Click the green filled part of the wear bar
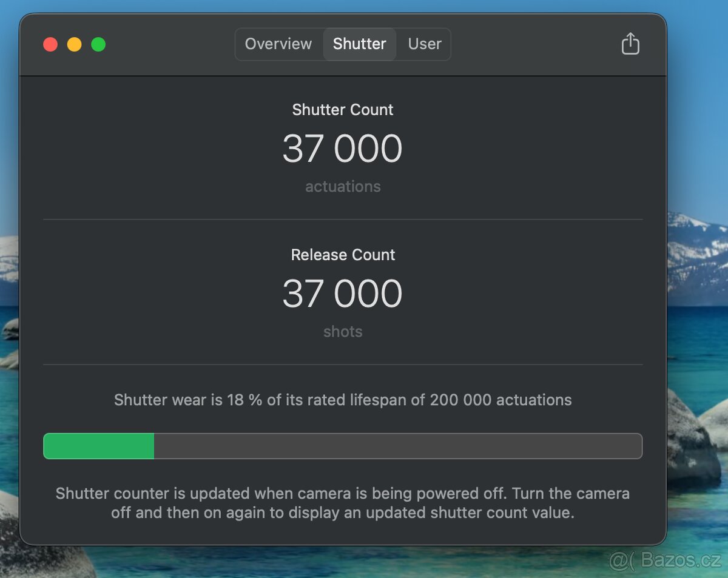Screen dimensions: 728x578 [99, 446]
